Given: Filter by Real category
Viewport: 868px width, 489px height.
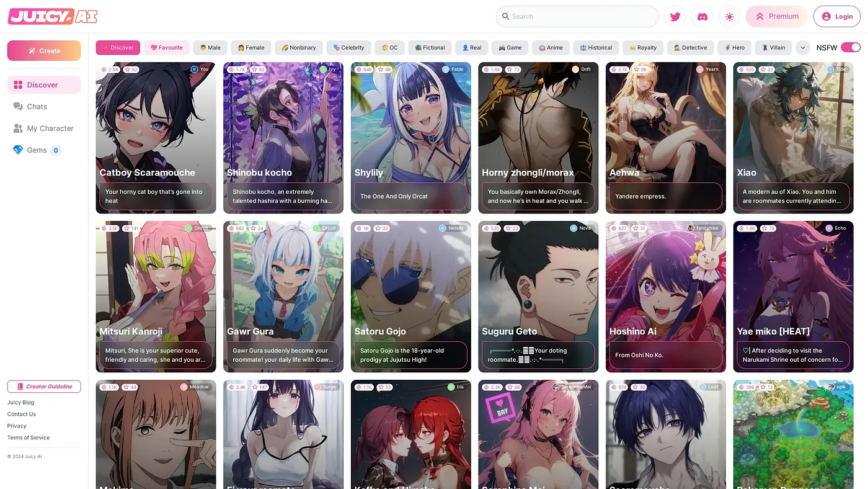Looking at the screenshot, I should click(472, 48).
